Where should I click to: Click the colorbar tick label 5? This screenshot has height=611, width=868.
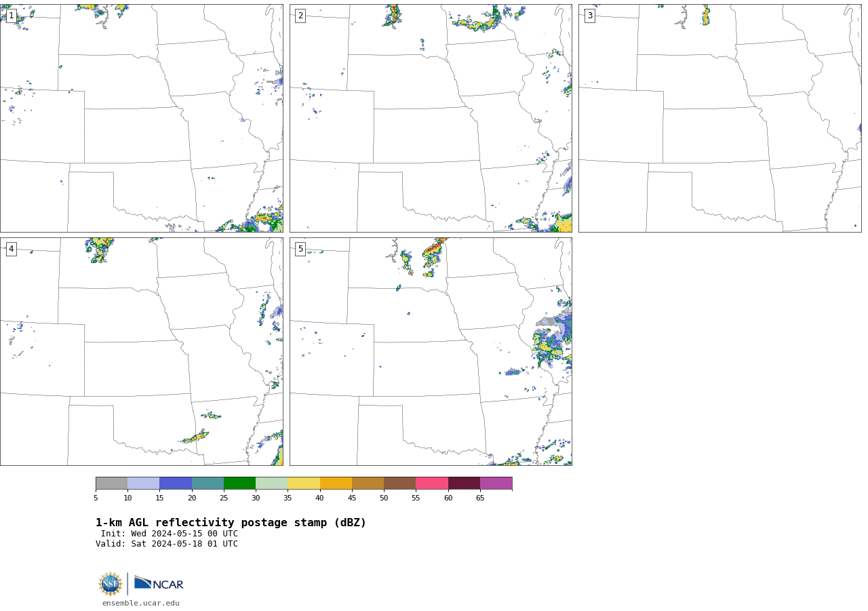96,498
